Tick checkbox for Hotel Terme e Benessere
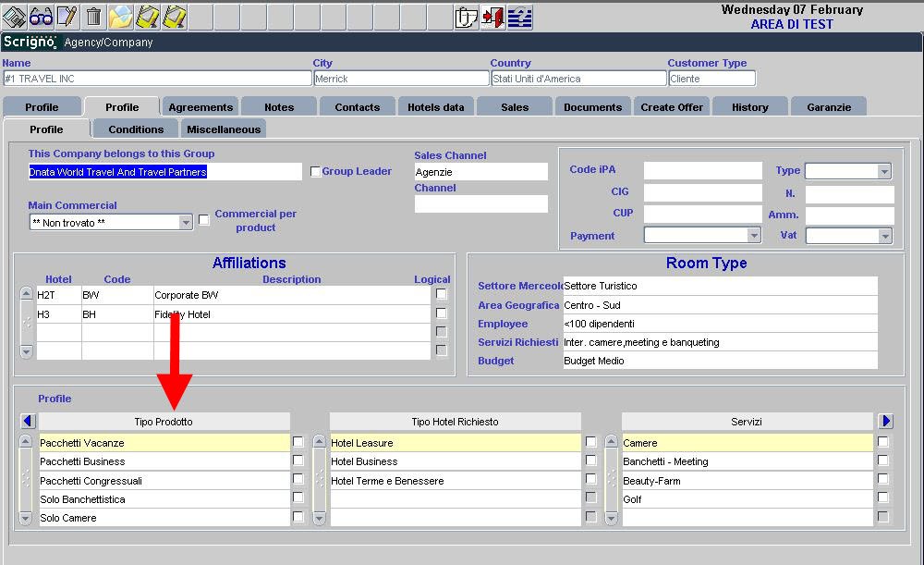The image size is (924, 565). pos(590,479)
